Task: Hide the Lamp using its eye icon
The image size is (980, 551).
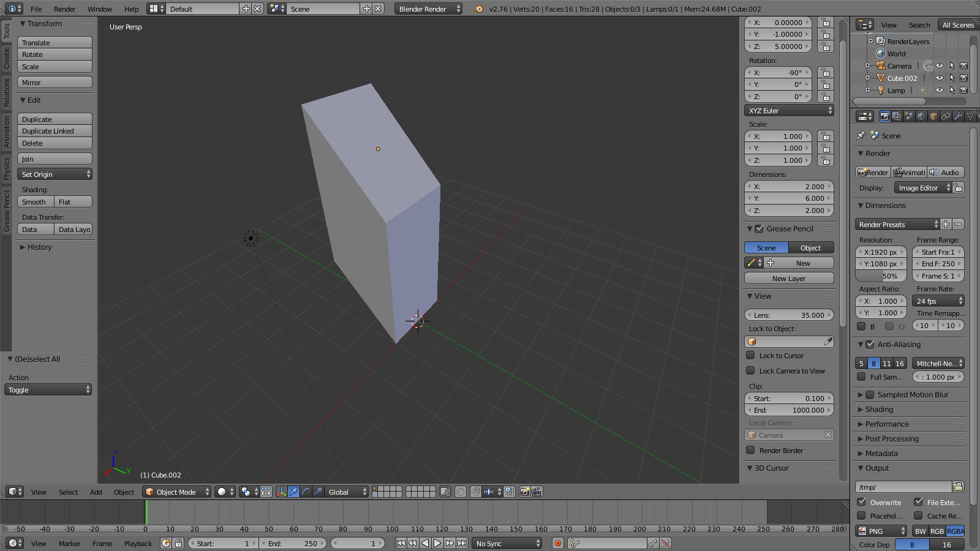Action: 939,90
